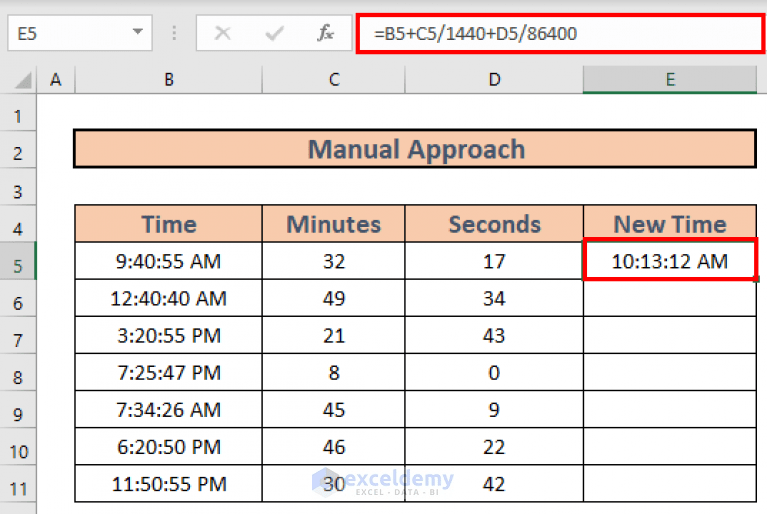Select cell with 6:20:50 PM
The image size is (767, 514).
[x=169, y=447]
